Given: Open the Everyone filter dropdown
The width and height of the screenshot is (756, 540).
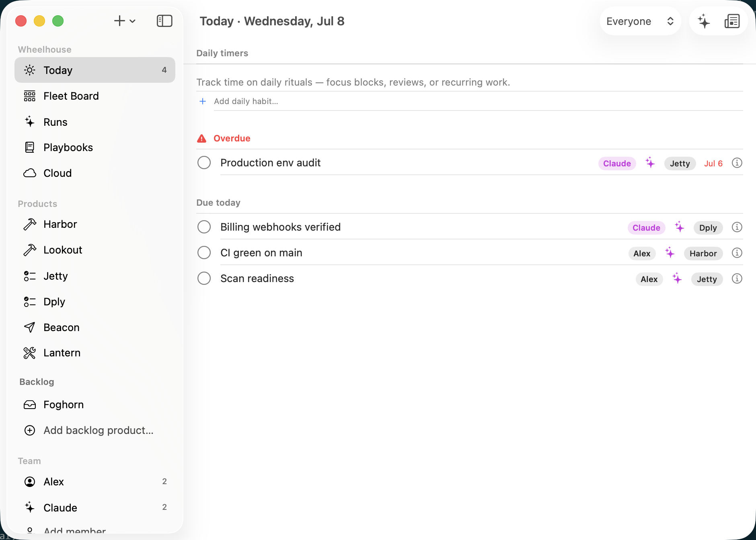Looking at the screenshot, I should (640, 21).
